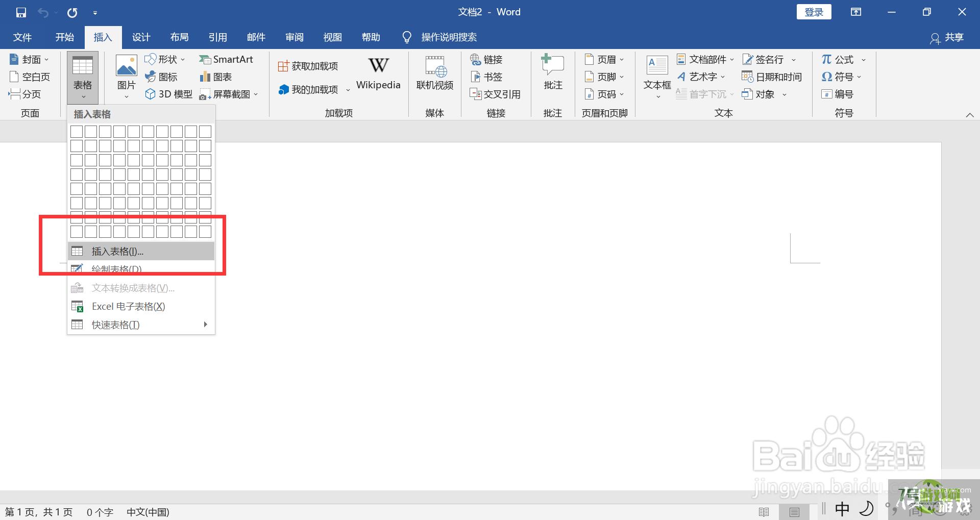Choose 插入表格(I)... menu item

[141, 251]
